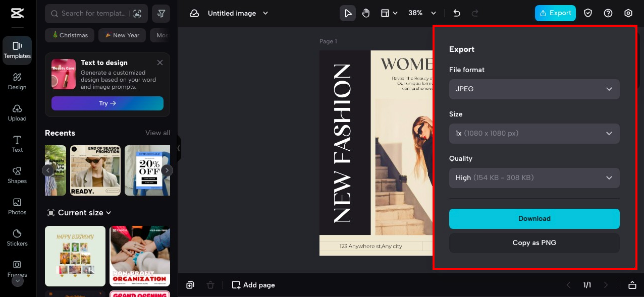Select the Happy Birthday template
644x297 pixels.
pos(75,256)
